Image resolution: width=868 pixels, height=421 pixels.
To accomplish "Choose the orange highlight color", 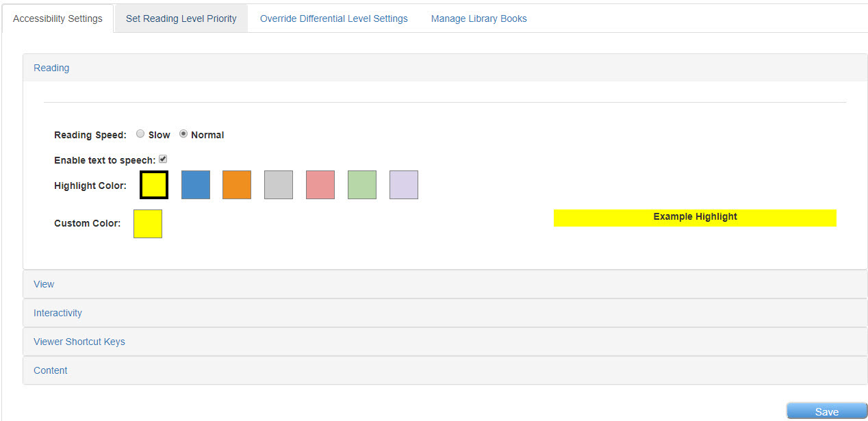I will pyautogui.click(x=237, y=185).
